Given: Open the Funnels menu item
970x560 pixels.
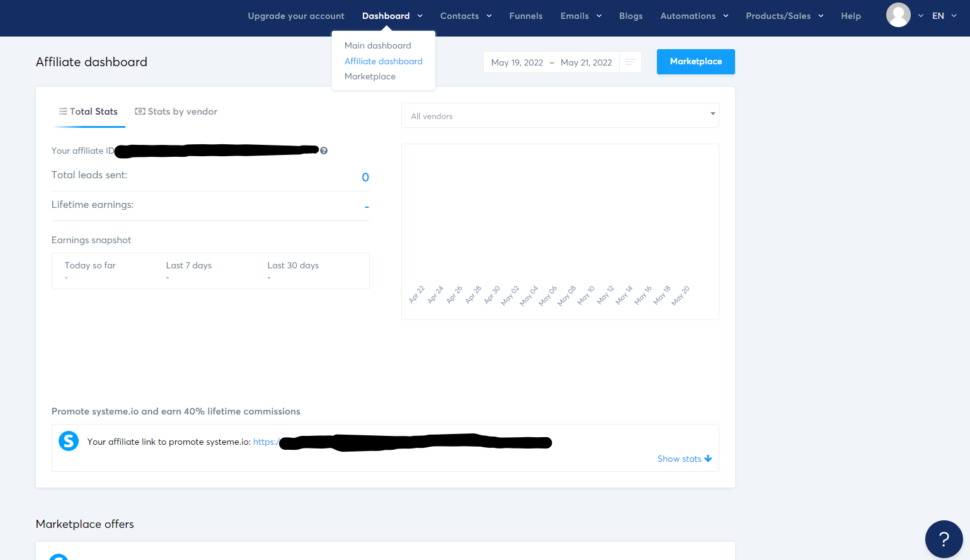Looking at the screenshot, I should pos(525,16).
